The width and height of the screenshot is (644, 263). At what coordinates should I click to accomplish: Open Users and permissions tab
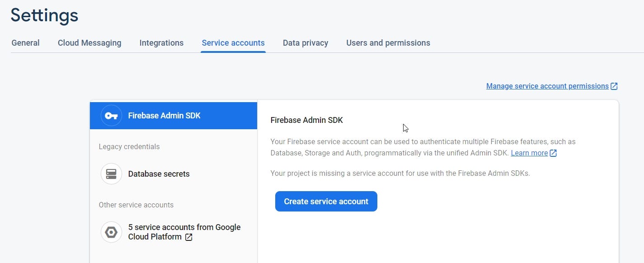[388, 43]
